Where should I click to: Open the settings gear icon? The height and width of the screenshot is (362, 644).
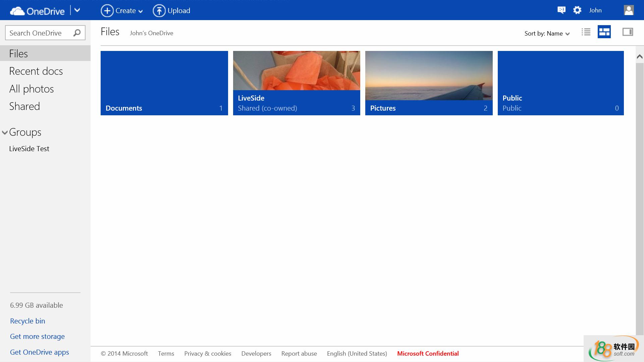(577, 10)
